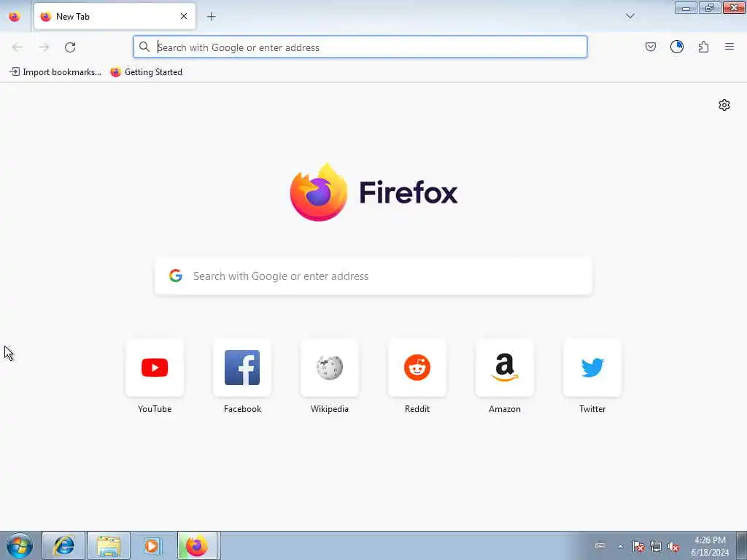
Task: Open the Firefox account icon
Action: pos(676,47)
